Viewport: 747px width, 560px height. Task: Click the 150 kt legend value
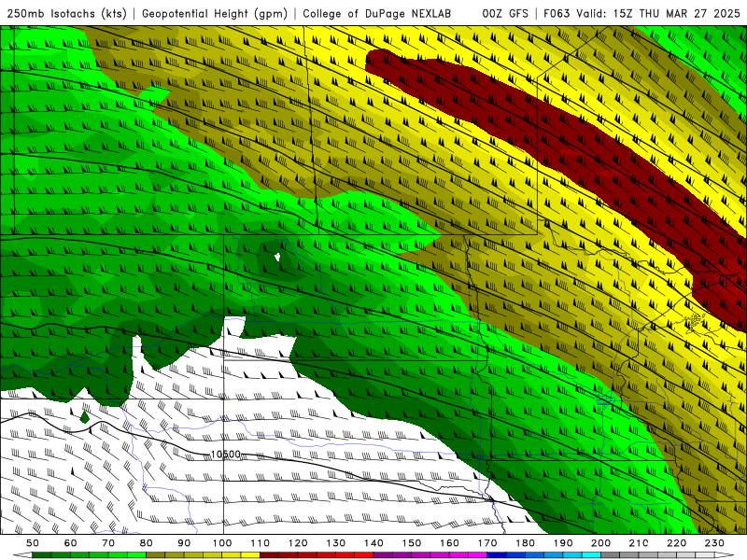[412, 543]
